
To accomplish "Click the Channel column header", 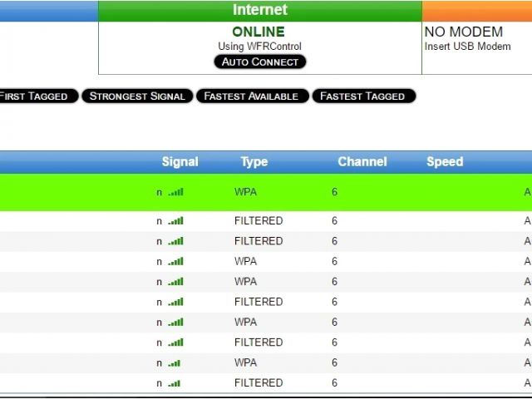I will point(362,162).
